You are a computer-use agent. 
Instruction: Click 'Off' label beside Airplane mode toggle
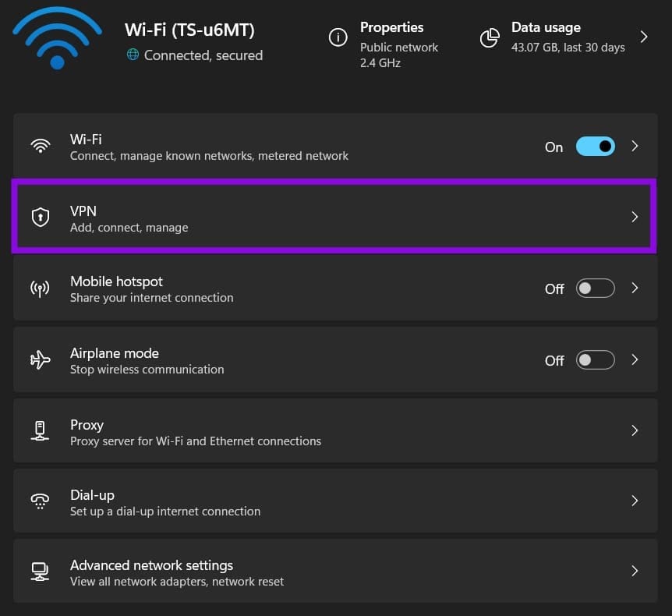pos(554,360)
